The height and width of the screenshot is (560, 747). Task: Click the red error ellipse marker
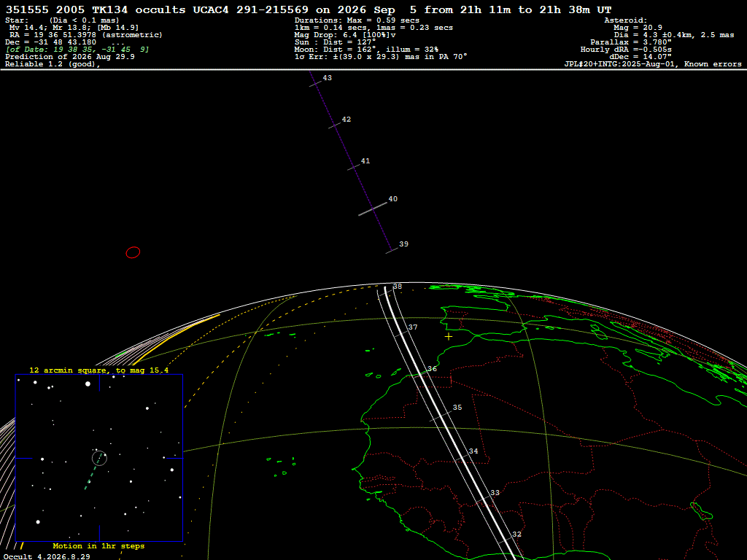click(x=133, y=252)
